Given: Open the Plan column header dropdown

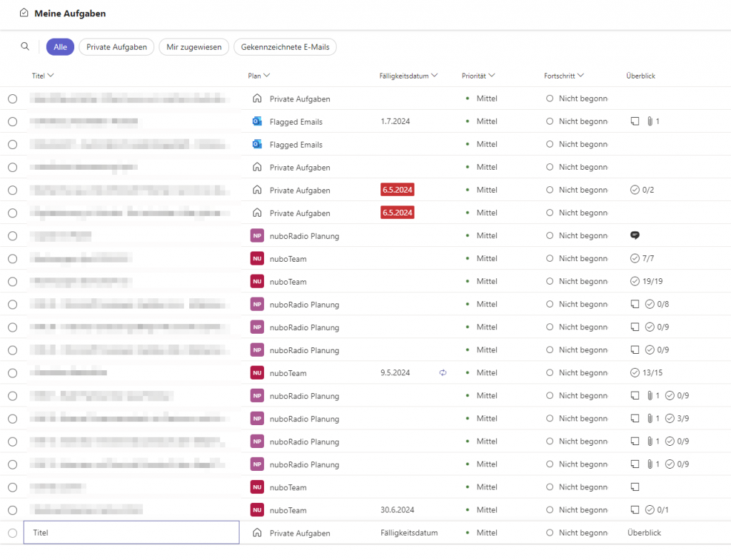Looking at the screenshot, I should coord(258,76).
